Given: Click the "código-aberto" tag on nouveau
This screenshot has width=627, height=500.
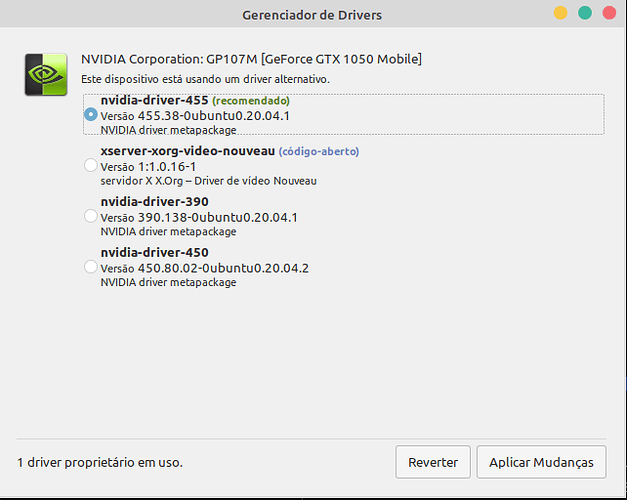Looking at the screenshot, I should pyautogui.click(x=318, y=152).
